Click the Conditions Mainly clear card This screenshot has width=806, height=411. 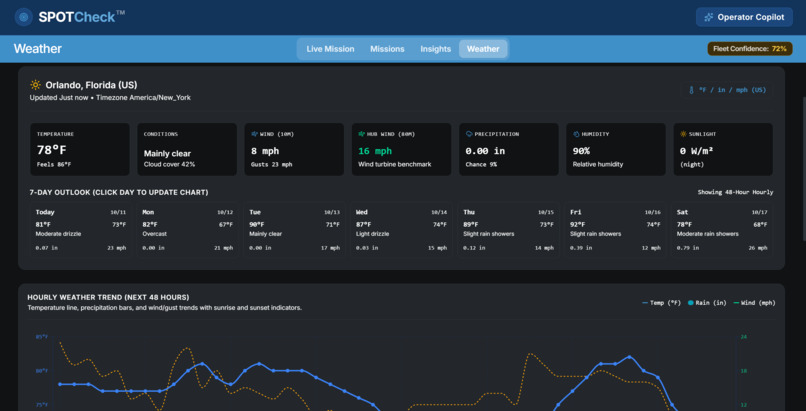click(187, 150)
